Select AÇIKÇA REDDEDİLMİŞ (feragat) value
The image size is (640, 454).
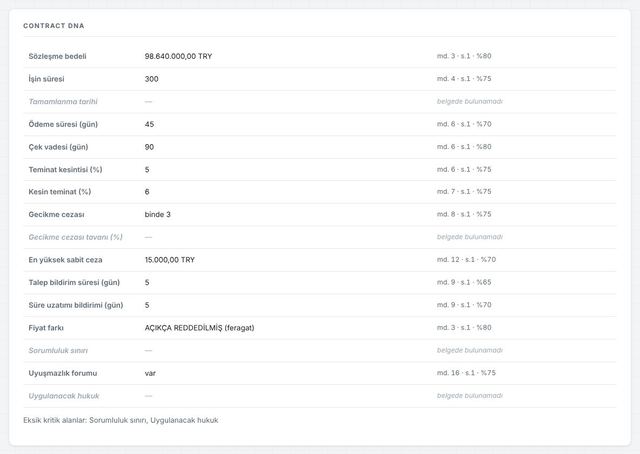tap(200, 328)
